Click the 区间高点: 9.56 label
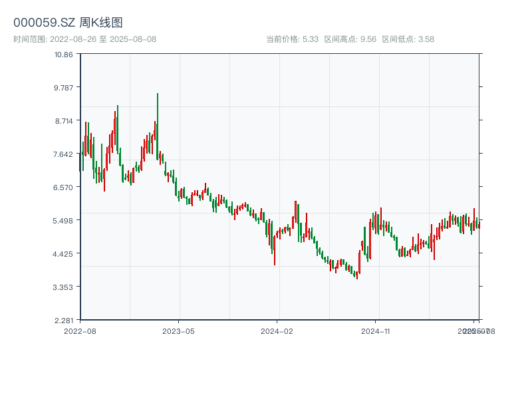 tap(350, 39)
